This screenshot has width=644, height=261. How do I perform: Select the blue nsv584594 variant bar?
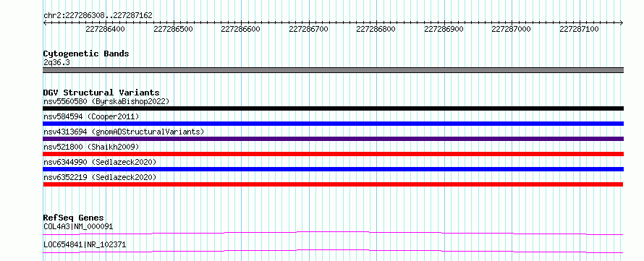coord(334,124)
